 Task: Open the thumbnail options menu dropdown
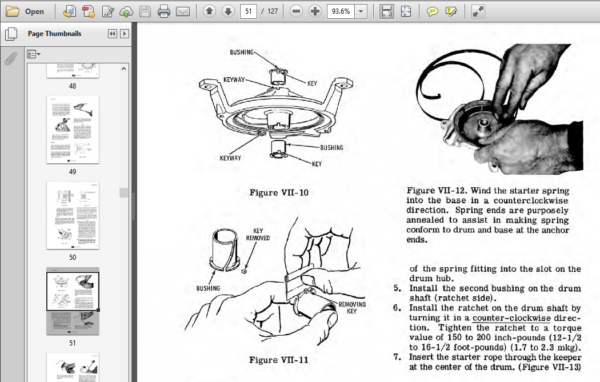(x=34, y=54)
